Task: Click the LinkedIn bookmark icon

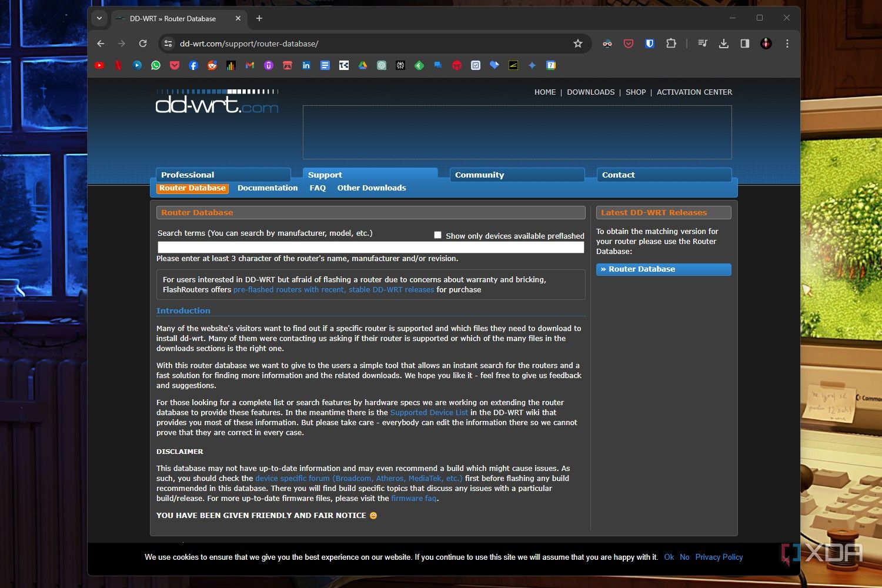Action: pyautogui.click(x=306, y=65)
